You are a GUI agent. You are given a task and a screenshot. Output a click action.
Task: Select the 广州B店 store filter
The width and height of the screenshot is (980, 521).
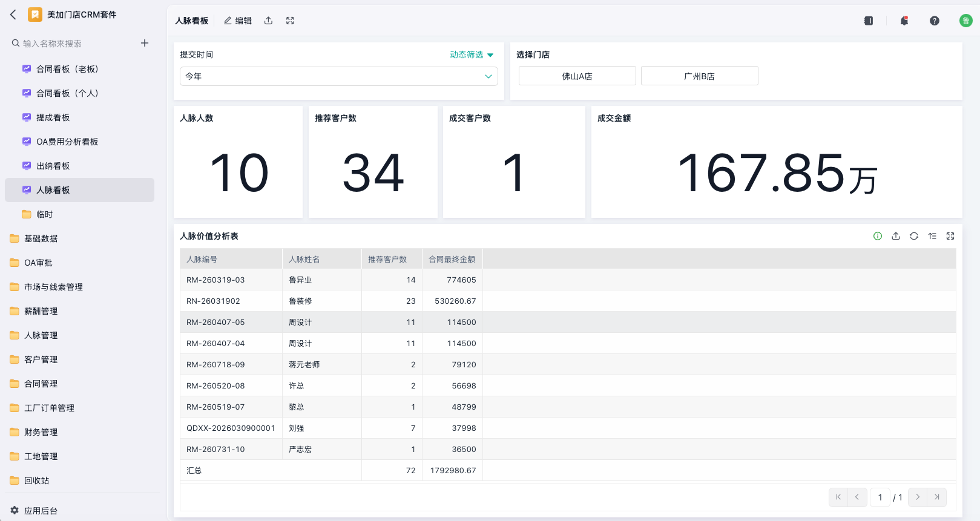click(700, 76)
